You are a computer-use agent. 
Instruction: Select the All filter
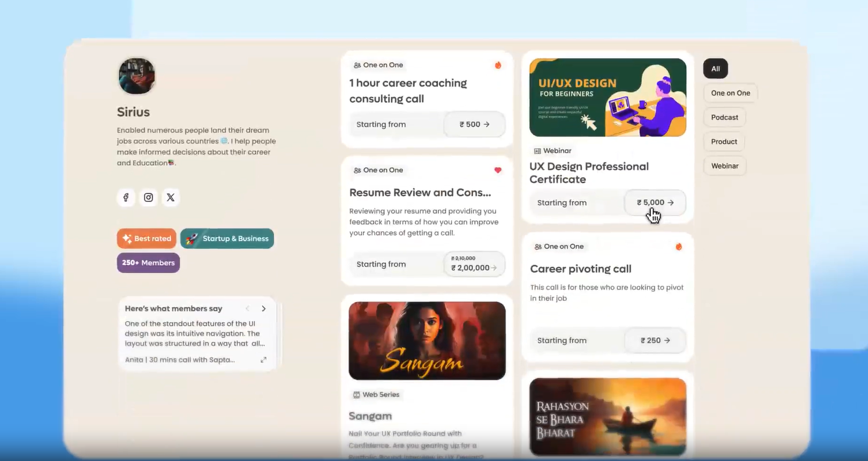click(x=715, y=69)
